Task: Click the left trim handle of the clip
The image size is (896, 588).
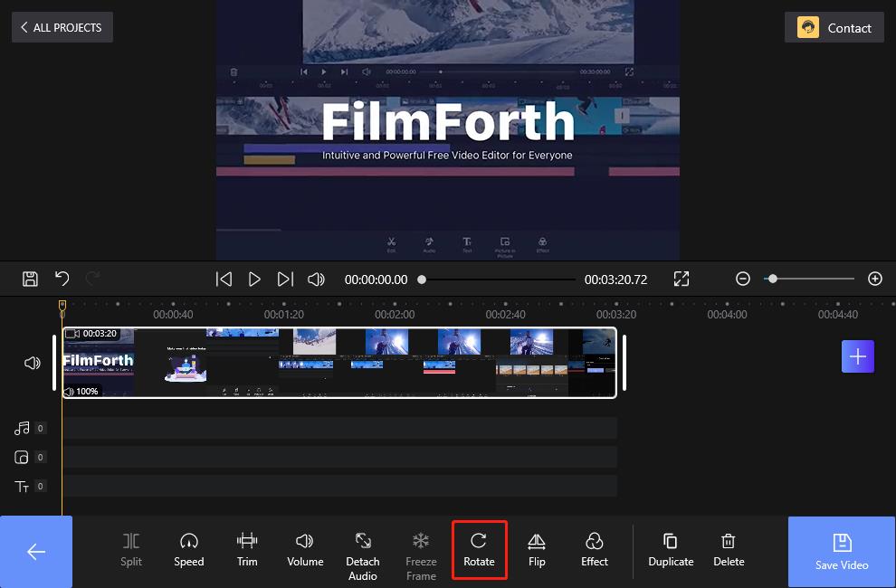Action: [x=54, y=362]
